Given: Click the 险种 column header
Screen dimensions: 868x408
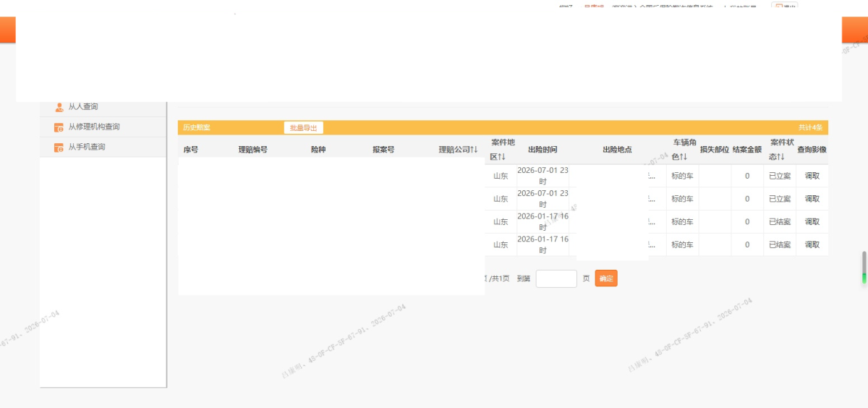Looking at the screenshot, I should 318,150.
